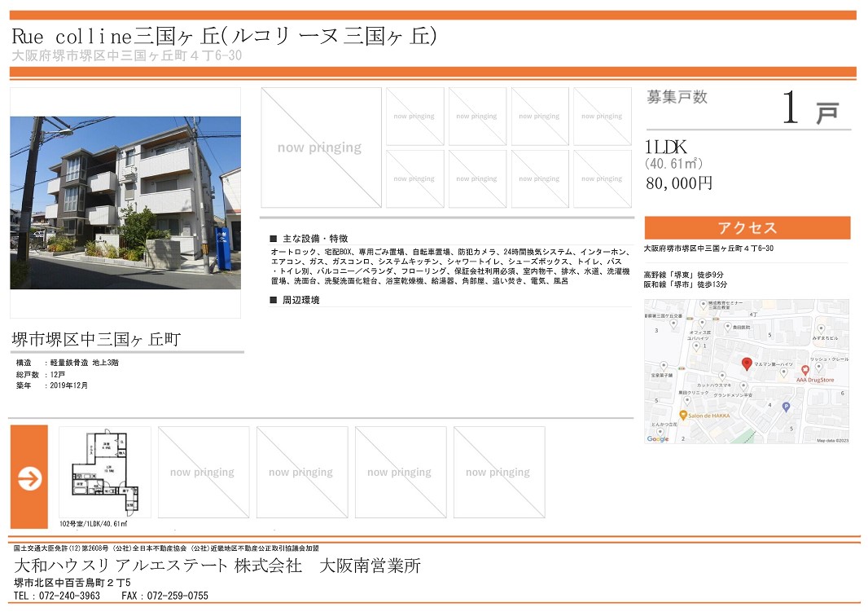Click the property title Rue colline三国ヶ丘

(x=224, y=37)
